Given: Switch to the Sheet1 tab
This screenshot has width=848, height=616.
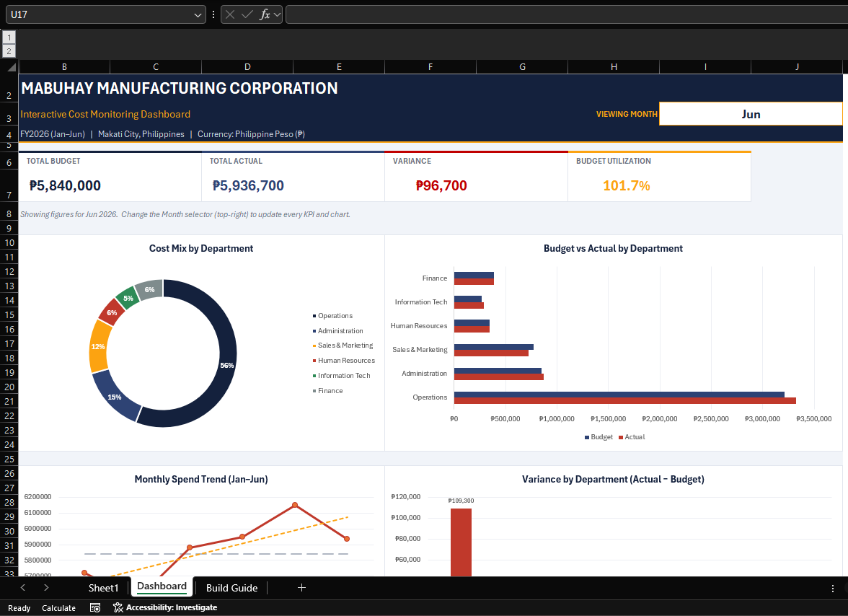Looking at the screenshot, I should 103,588.
